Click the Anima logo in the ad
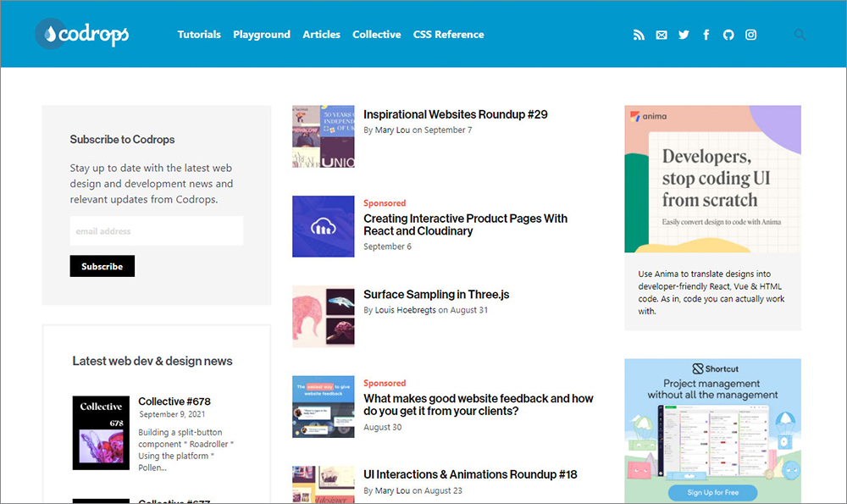 pyautogui.click(x=648, y=116)
